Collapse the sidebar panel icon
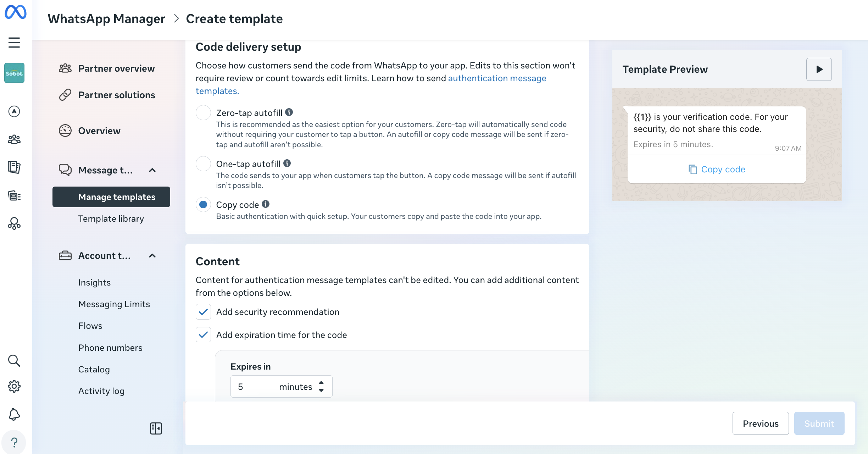This screenshot has width=868, height=454. tap(156, 428)
